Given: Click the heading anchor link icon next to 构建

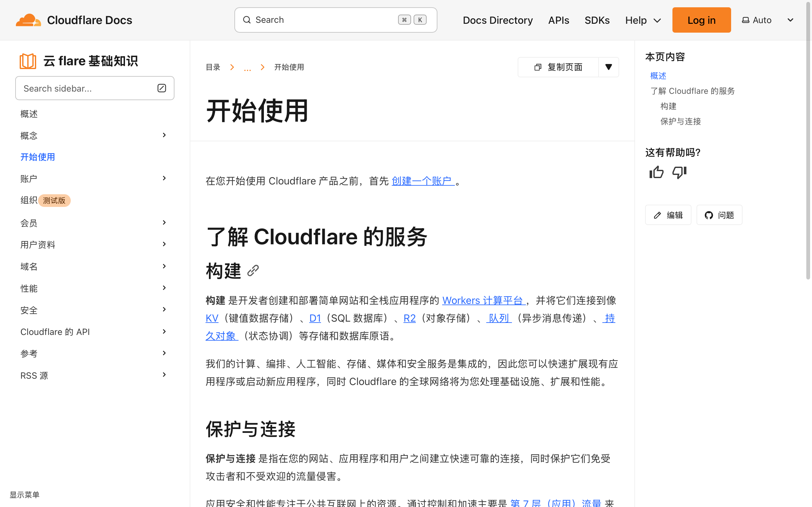Looking at the screenshot, I should tap(253, 271).
